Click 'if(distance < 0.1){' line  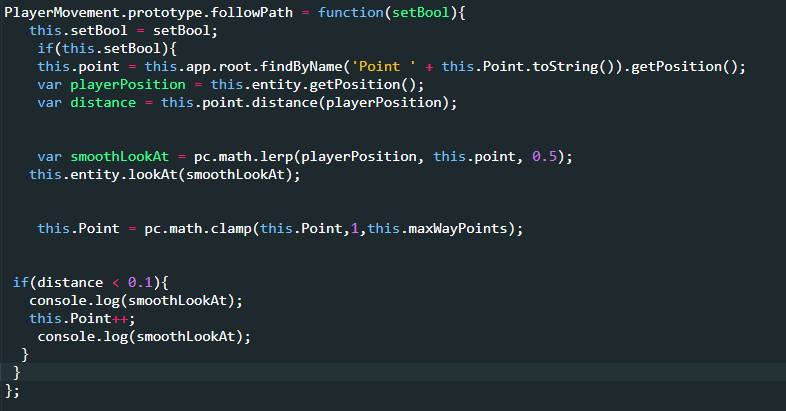point(90,283)
